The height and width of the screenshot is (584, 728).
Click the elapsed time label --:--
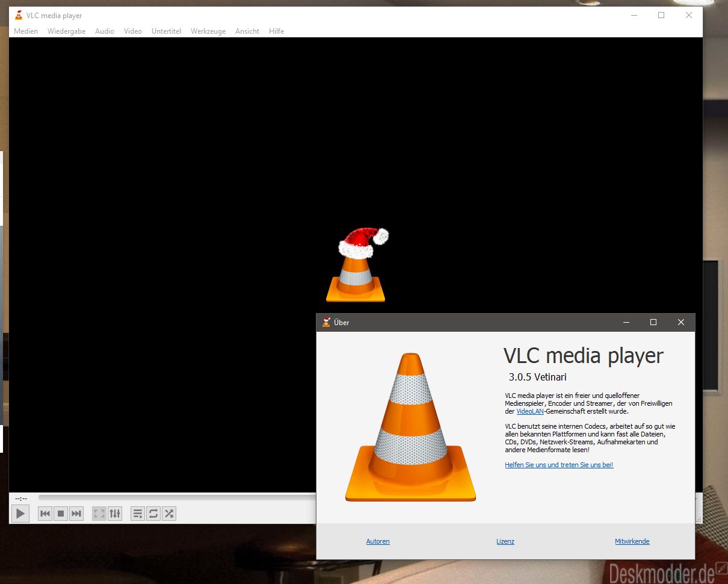coord(21,499)
